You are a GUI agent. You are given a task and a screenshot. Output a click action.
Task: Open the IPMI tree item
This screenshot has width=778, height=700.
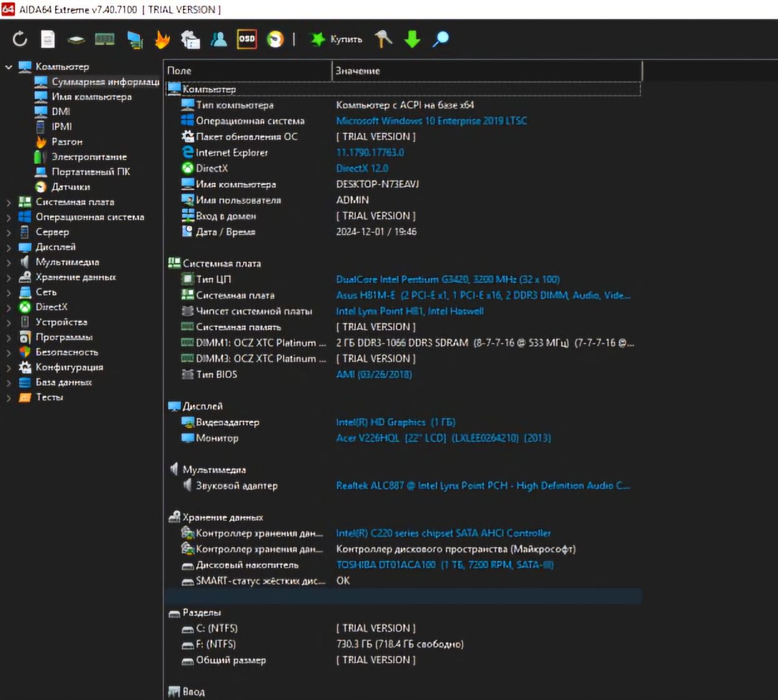click(x=61, y=126)
